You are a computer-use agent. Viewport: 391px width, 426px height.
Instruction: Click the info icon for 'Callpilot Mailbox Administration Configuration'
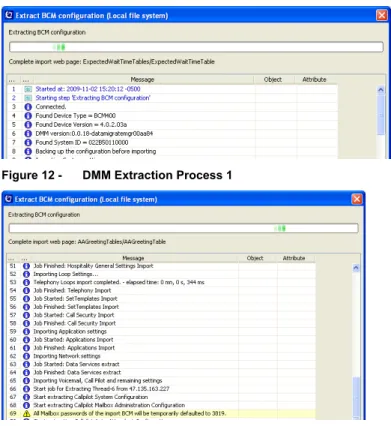(26, 405)
